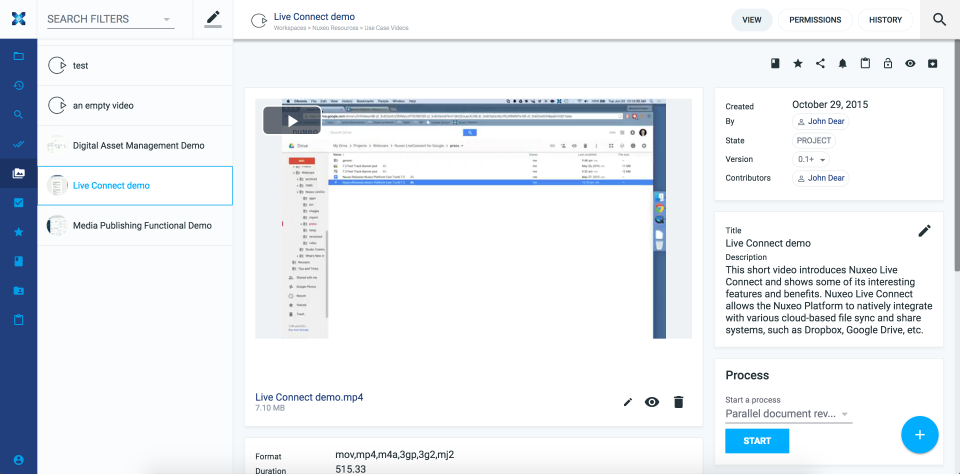The image size is (960, 474).
Task: Click the format value mov,mp4,m4a,3gp,3g2,mj2
Action: [395, 454]
